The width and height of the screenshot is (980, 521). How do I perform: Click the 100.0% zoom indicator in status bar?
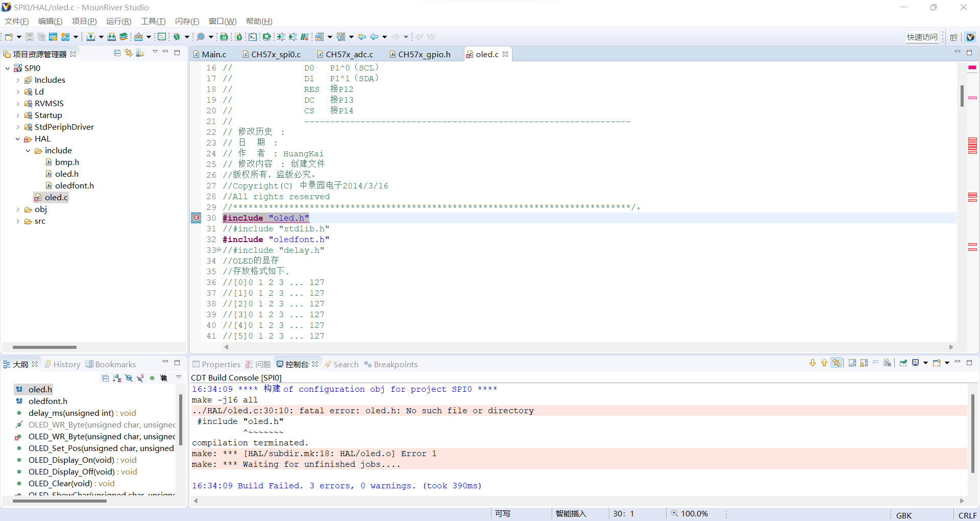690,513
